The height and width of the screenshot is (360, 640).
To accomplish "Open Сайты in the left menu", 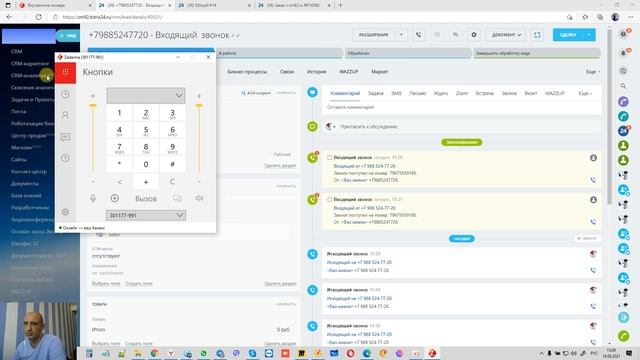I will (19, 160).
